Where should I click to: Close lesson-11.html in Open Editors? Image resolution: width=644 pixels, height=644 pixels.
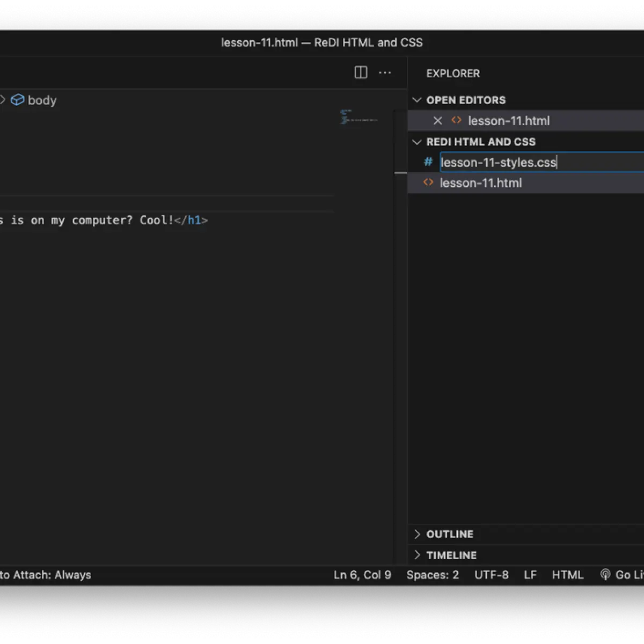(x=438, y=121)
